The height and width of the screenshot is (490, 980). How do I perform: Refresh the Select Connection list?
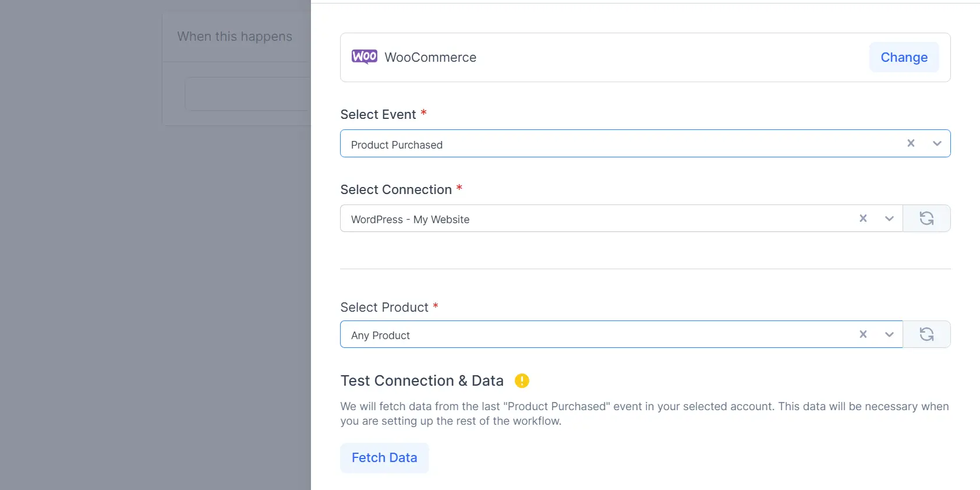point(926,218)
